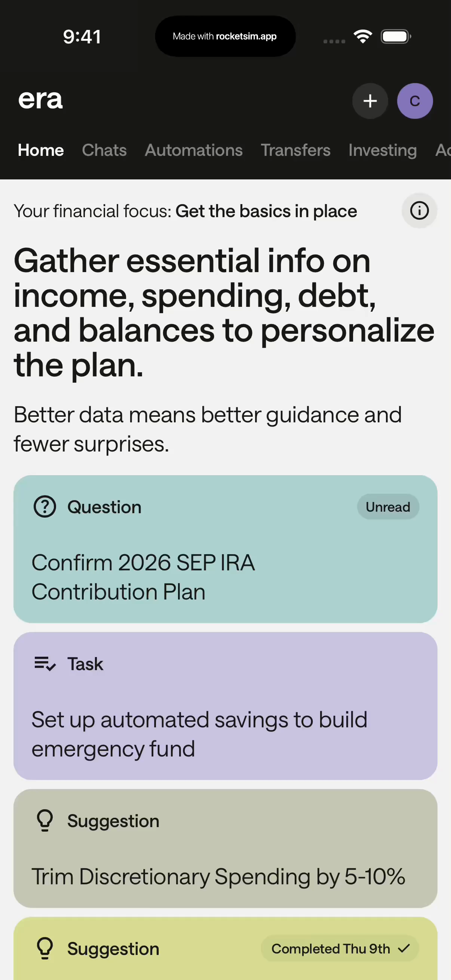Tap the Unread badge on Question card
The image size is (451, 980).
pyautogui.click(x=388, y=507)
